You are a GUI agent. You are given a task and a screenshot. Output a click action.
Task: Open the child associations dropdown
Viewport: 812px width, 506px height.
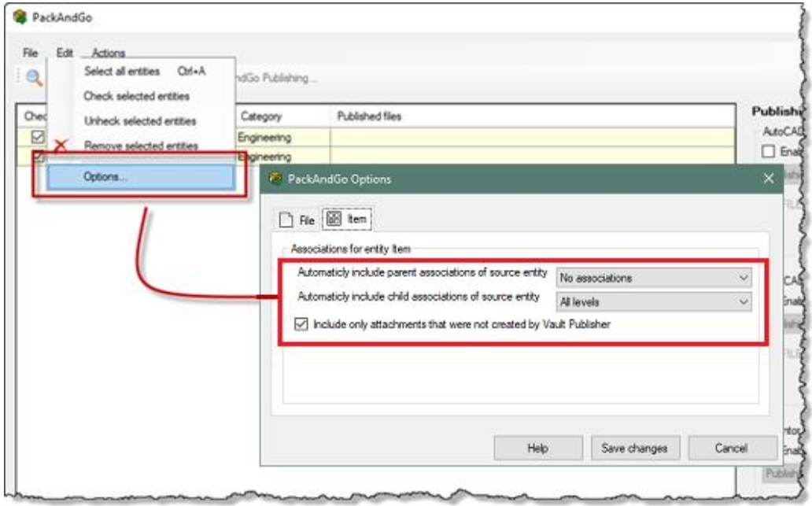653,301
